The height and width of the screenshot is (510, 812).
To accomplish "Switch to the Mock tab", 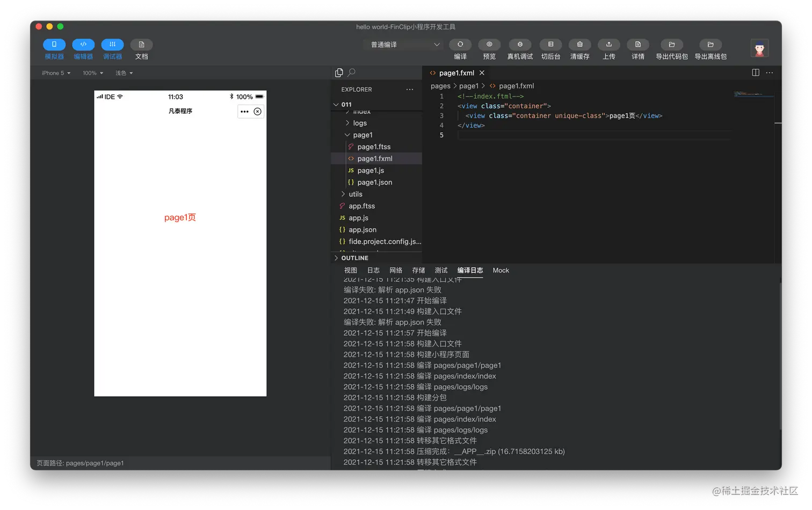I will (501, 271).
